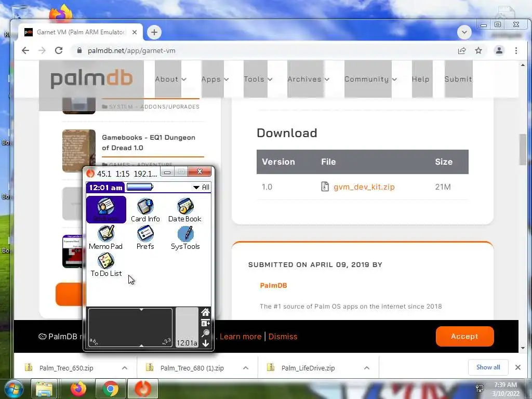Open Chrome's three-dot menu
Image resolution: width=532 pixels, height=399 pixels.
click(516, 50)
